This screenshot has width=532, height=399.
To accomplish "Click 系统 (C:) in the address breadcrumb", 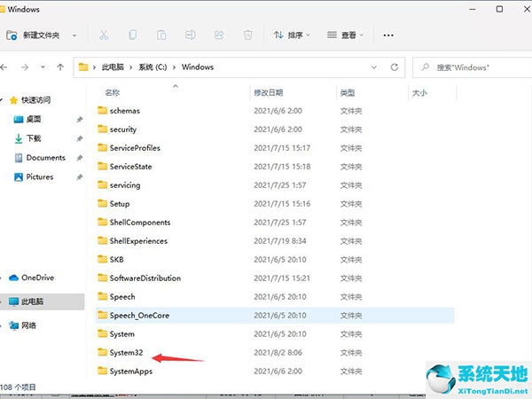I will tap(153, 67).
